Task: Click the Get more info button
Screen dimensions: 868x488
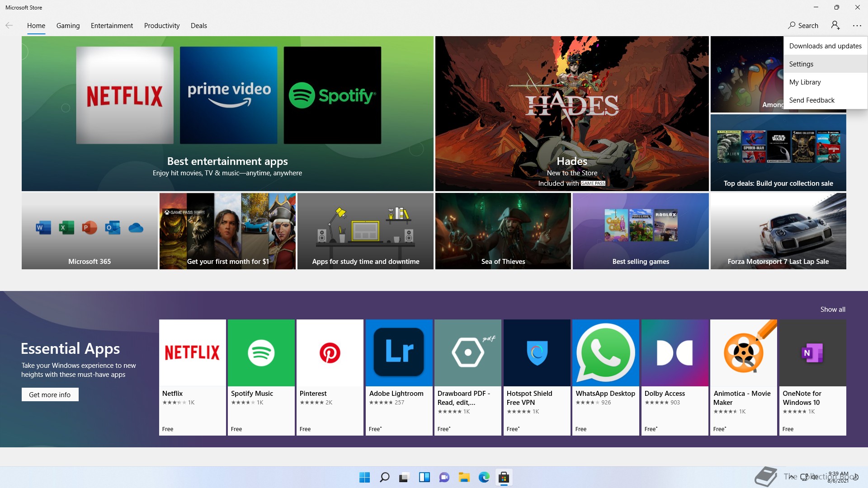Action: [x=50, y=394]
